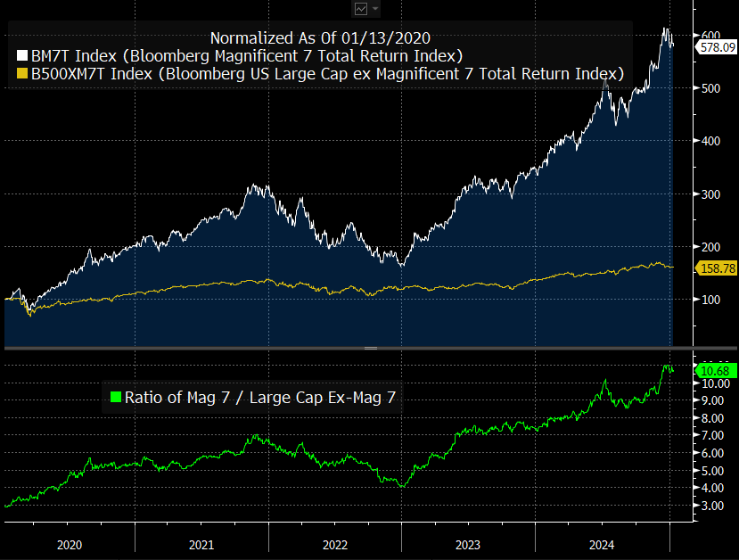Screen dimensions: 739x560
Task: Click the 2021 label on time axis
Action: click(201, 545)
